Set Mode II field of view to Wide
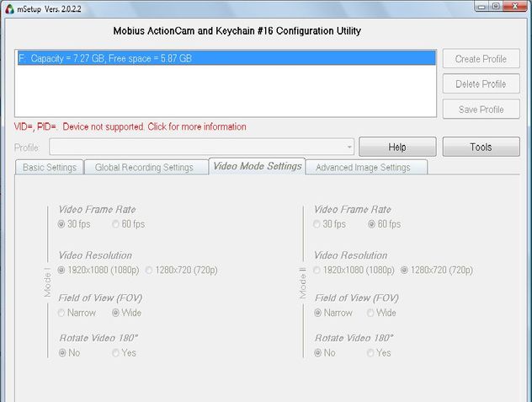The width and height of the screenshot is (532, 402). pyautogui.click(x=381, y=313)
